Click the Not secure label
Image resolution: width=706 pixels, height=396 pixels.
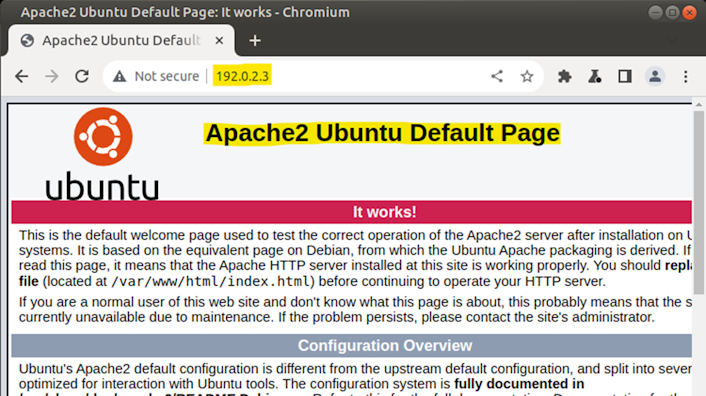[167, 76]
